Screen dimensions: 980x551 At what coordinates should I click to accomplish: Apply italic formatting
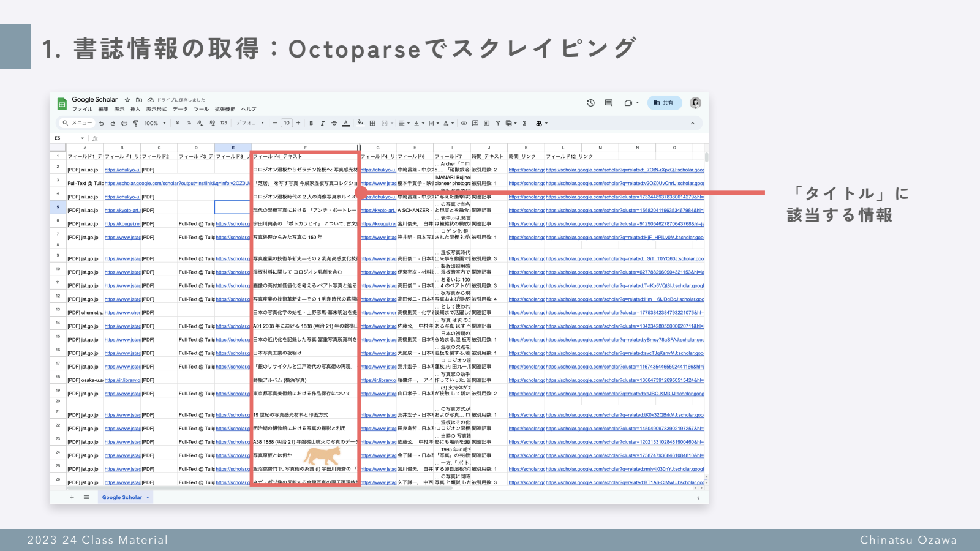coord(323,123)
